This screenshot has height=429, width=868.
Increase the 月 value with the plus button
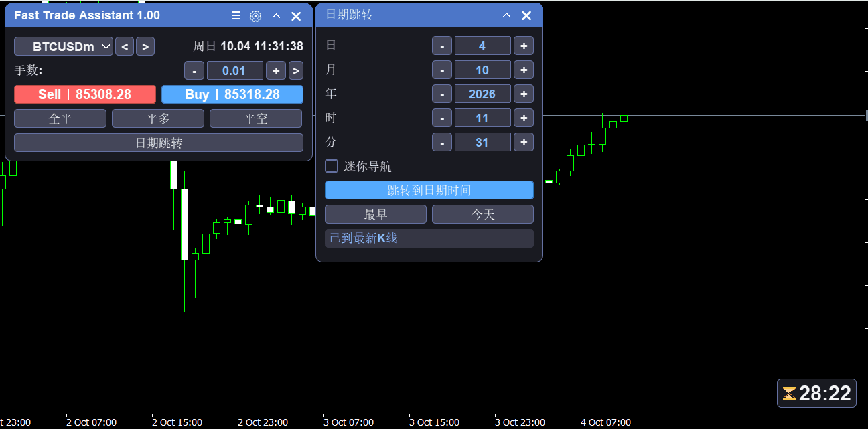coord(524,70)
